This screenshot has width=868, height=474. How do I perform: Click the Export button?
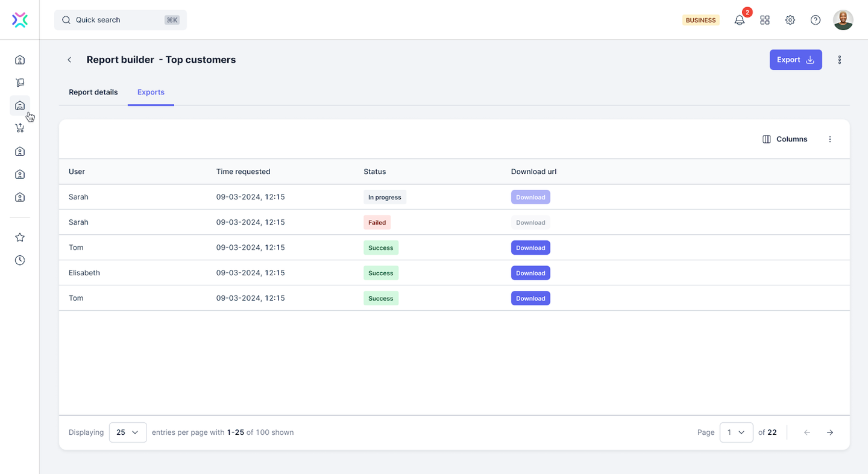pyautogui.click(x=795, y=60)
